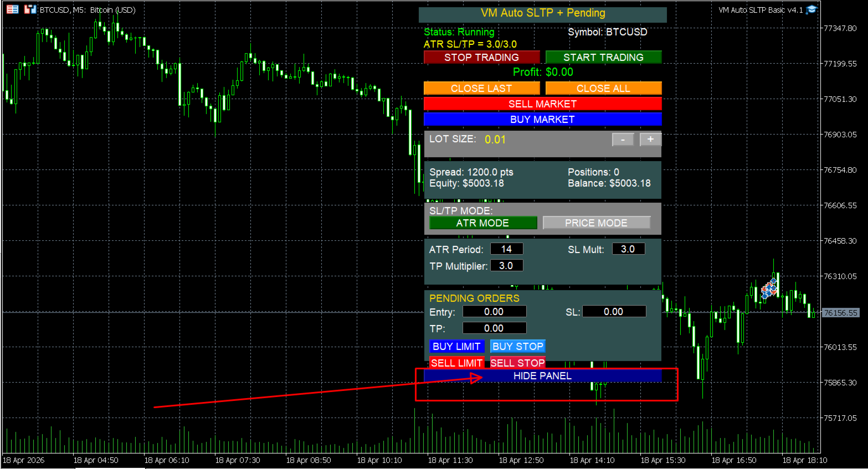Click the pending order Entry price field
The image size is (868, 469).
[495, 312]
